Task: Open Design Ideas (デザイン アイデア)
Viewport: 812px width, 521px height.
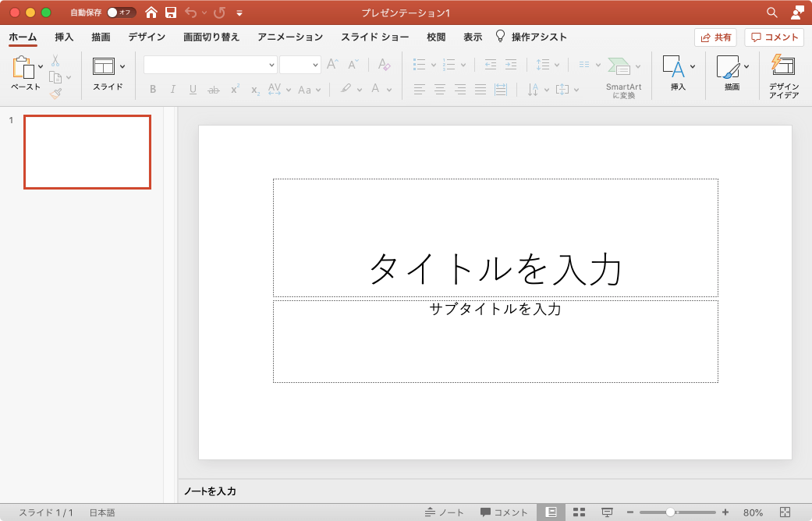Action: 783,76
